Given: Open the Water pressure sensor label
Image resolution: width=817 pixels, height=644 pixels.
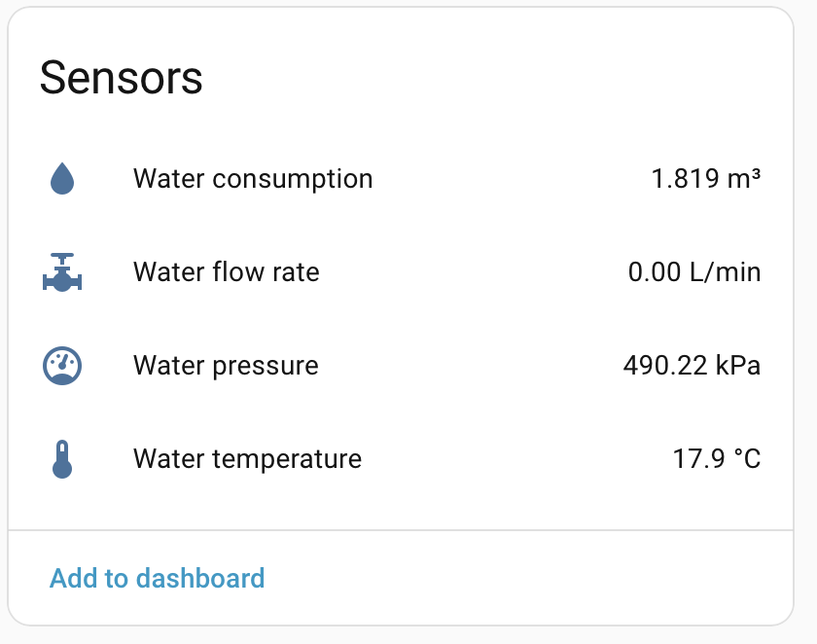Looking at the screenshot, I should coord(226,366).
